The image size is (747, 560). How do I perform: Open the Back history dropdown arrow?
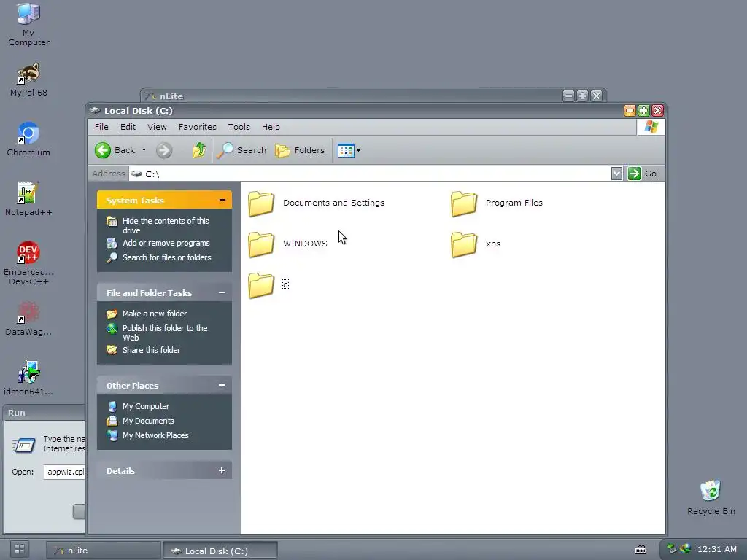point(144,150)
